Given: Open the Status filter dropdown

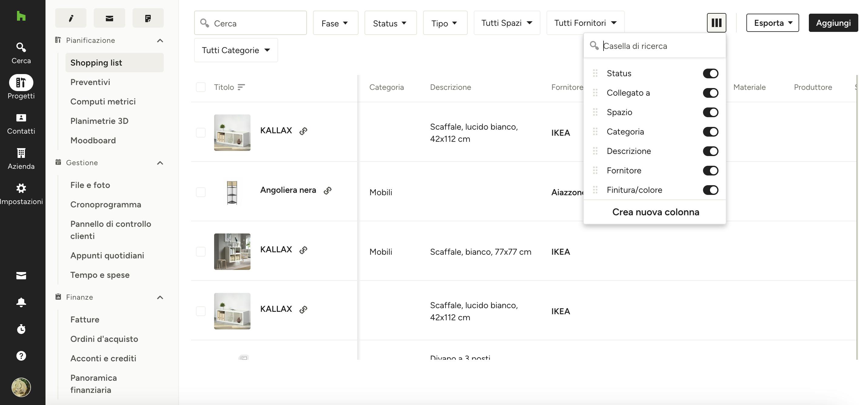Looking at the screenshot, I should coord(391,23).
